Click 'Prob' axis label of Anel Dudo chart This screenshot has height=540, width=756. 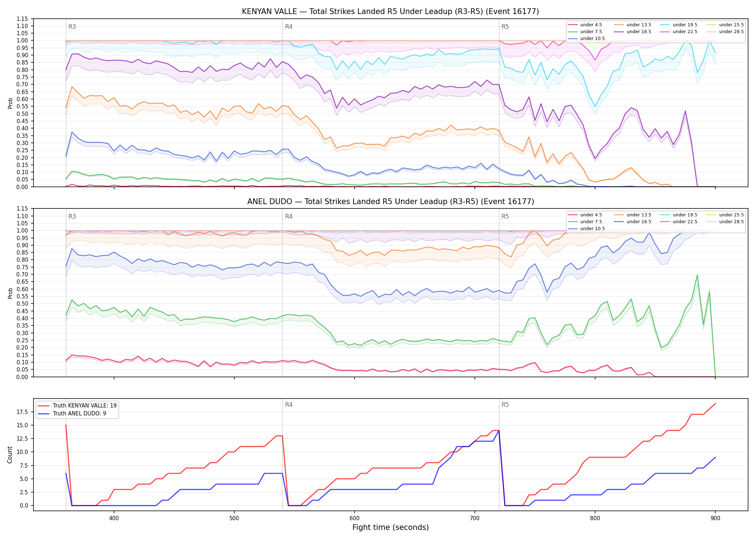point(10,293)
